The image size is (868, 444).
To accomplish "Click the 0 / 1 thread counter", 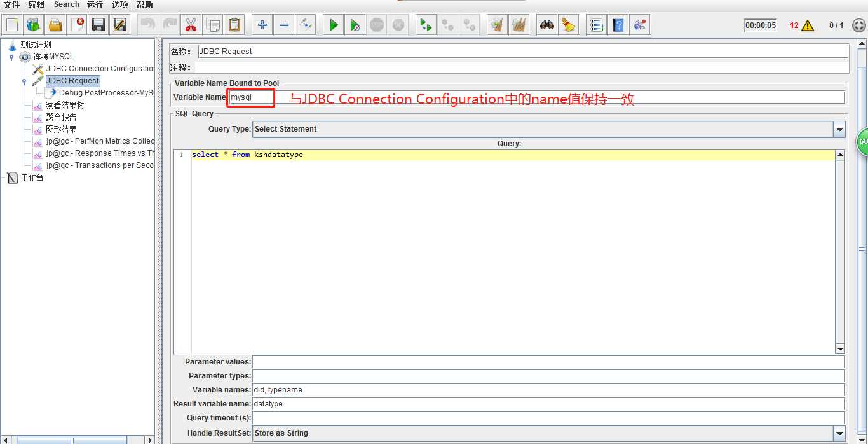I will pyautogui.click(x=836, y=25).
